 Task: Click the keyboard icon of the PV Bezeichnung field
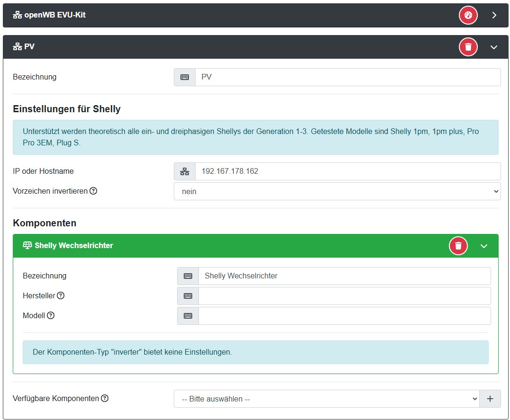coord(185,77)
